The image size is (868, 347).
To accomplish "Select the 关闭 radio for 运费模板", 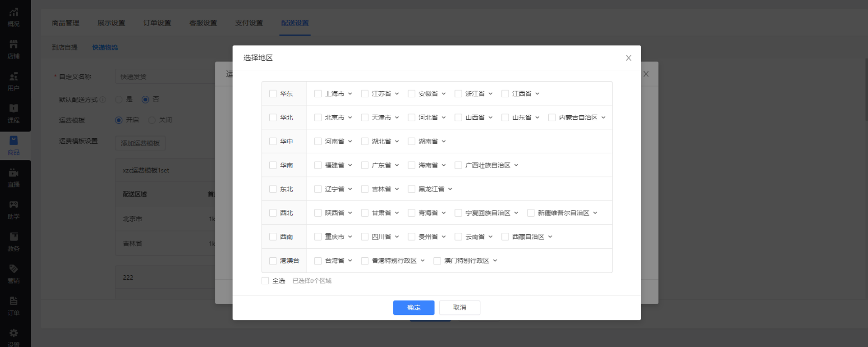I will pos(151,120).
